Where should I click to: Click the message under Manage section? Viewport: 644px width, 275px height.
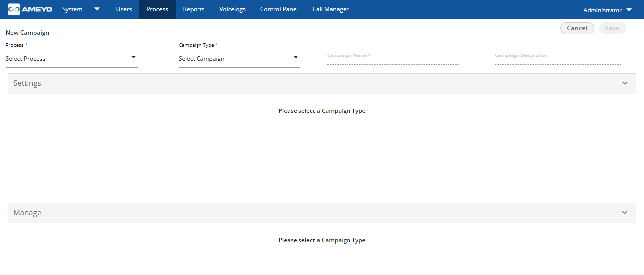coord(322,240)
